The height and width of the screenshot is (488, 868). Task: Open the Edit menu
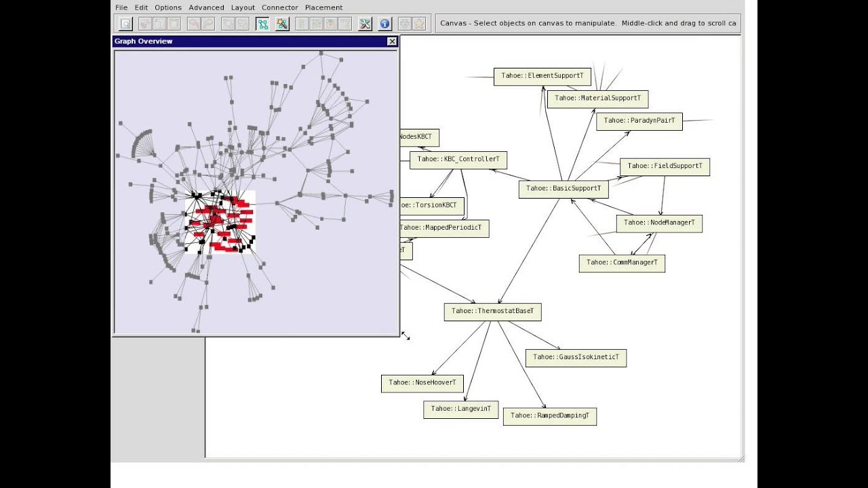pos(141,7)
